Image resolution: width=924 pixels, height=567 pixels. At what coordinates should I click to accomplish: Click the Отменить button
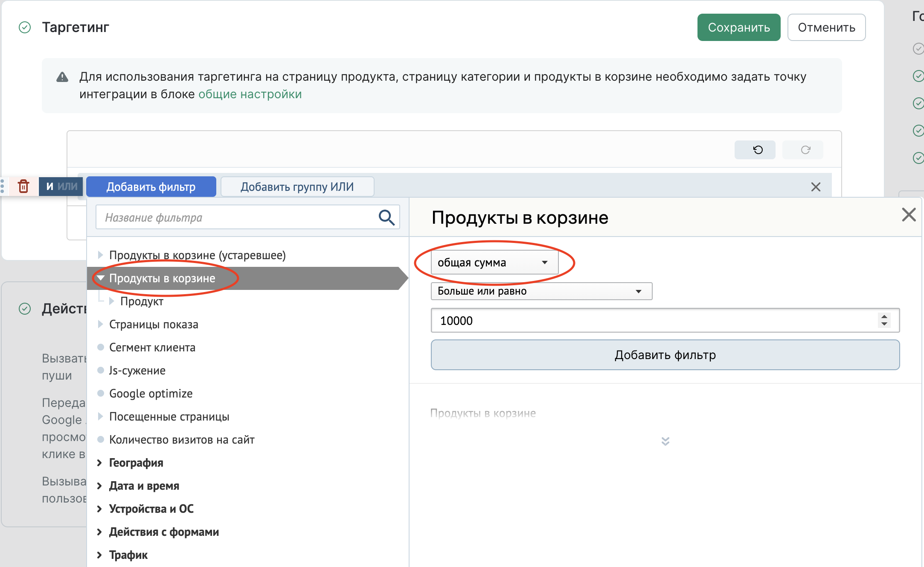[826, 27]
